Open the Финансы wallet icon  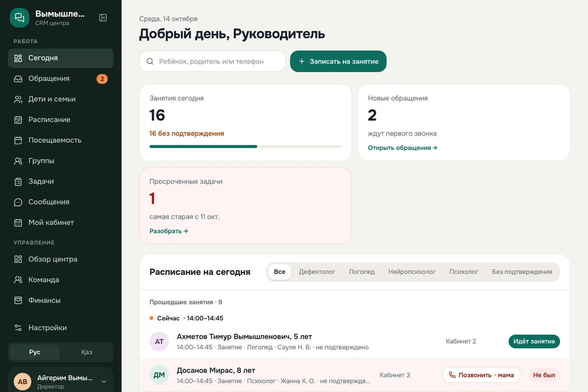coord(18,301)
